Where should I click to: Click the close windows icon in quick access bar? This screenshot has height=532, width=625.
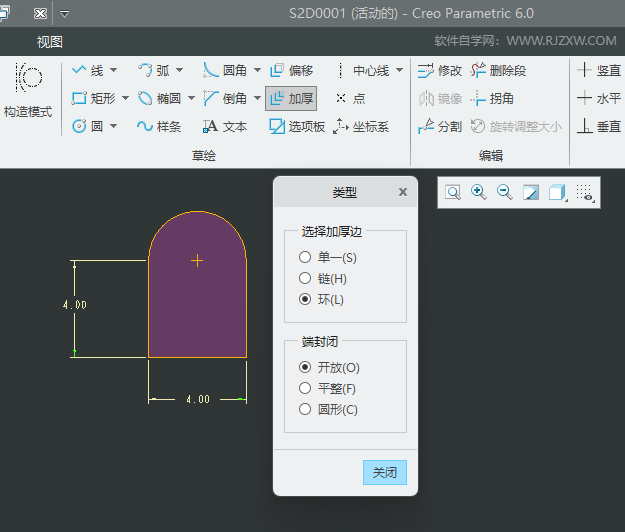[40, 14]
